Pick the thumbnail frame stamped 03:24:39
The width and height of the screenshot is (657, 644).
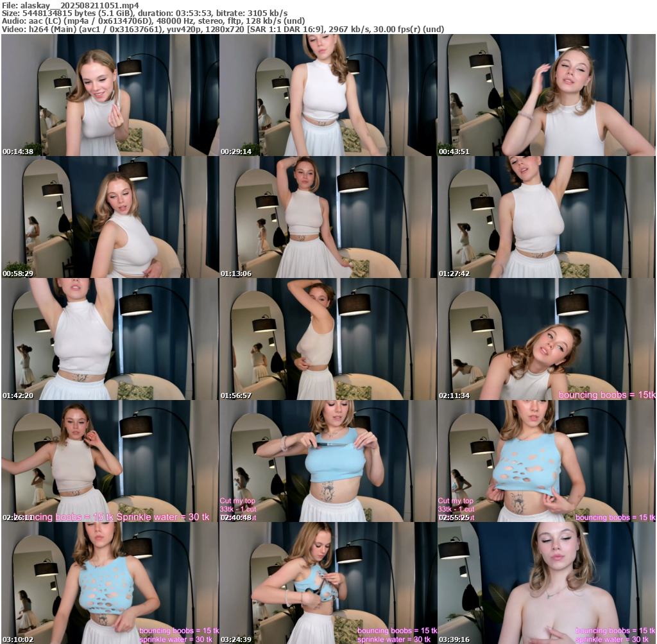(328, 583)
